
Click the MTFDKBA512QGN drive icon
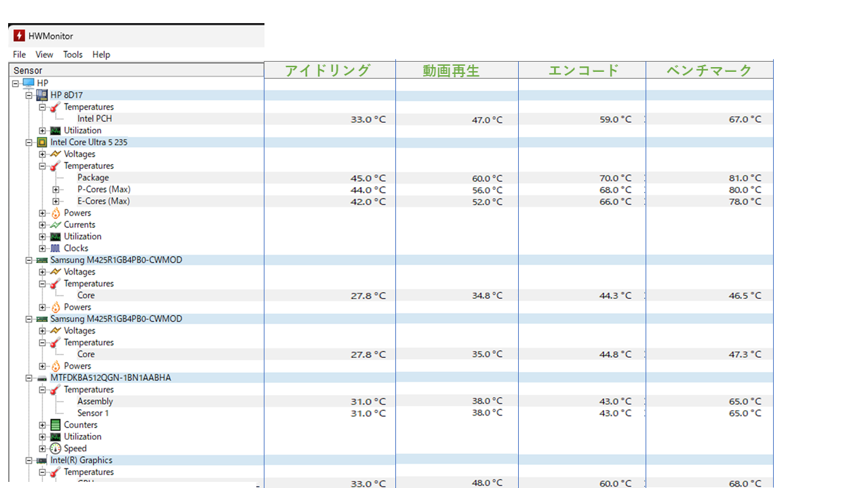(x=42, y=378)
